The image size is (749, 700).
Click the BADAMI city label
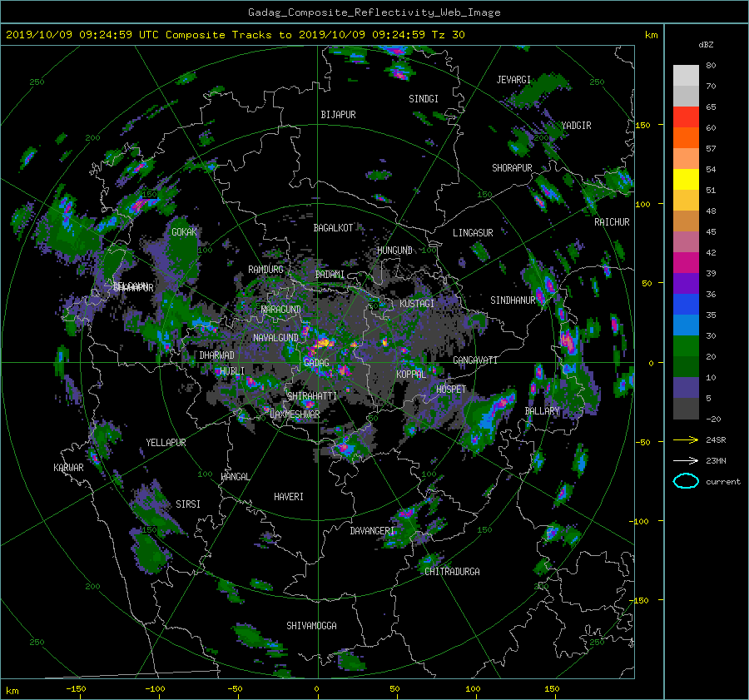pos(330,275)
